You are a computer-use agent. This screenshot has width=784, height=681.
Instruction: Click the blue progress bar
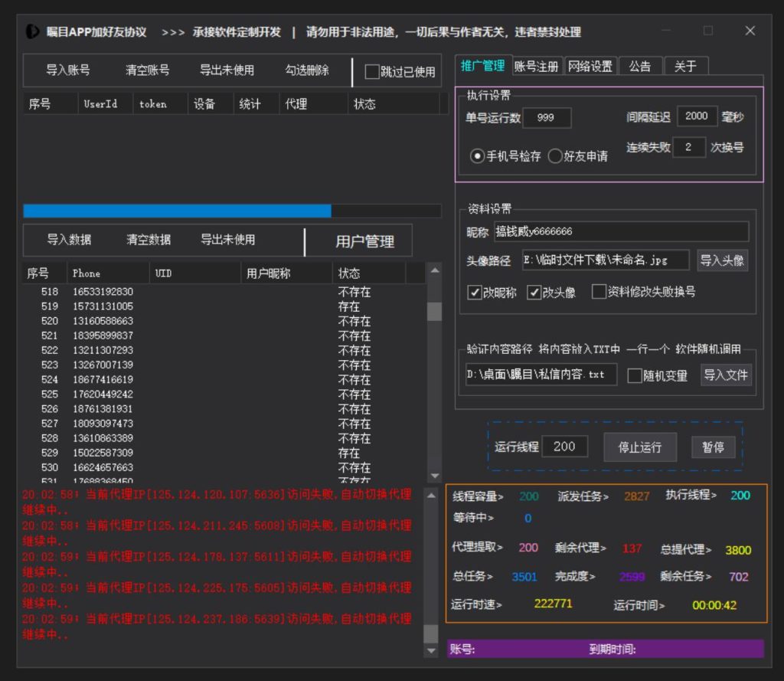177,211
